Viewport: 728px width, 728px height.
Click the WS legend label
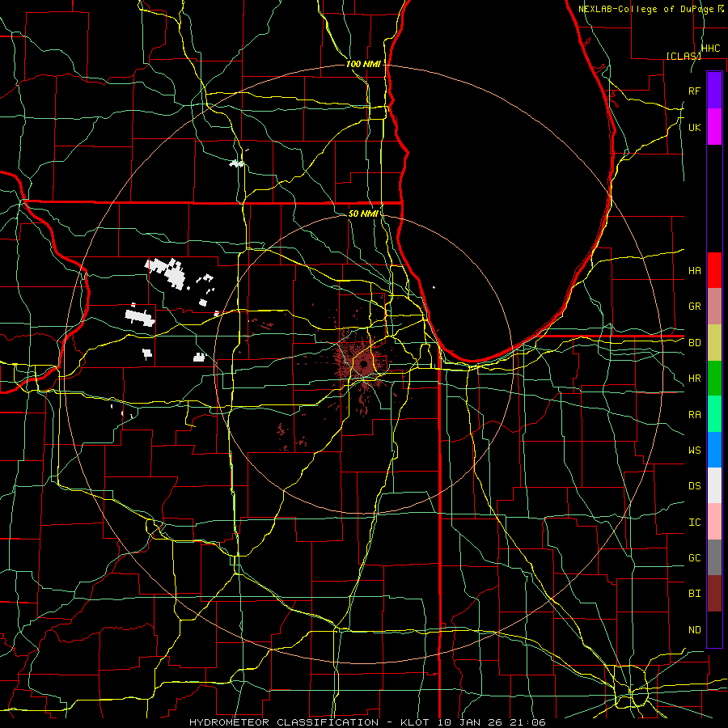coord(694,451)
